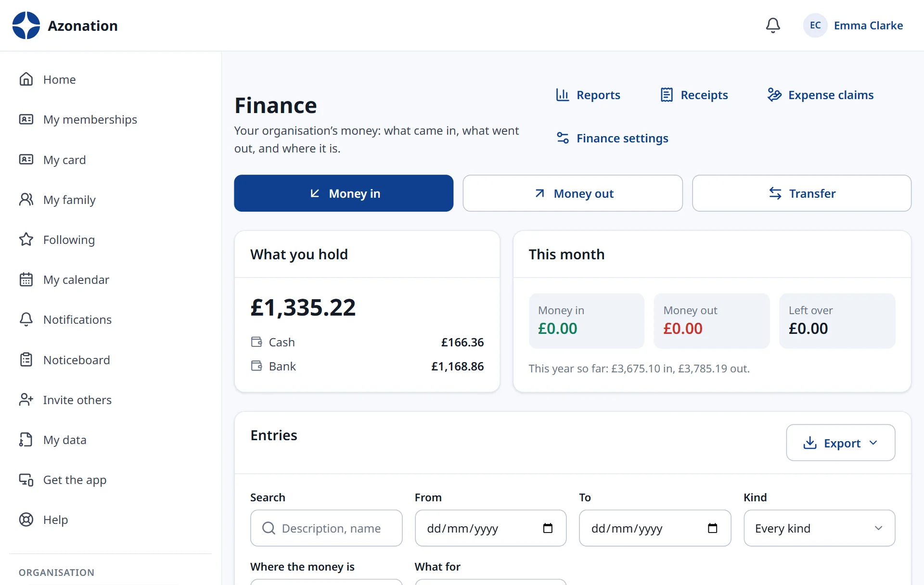Image resolution: width=924 pixels, height=585 pixels.
Task: Click the My family people icon
Action: (26, 199)
